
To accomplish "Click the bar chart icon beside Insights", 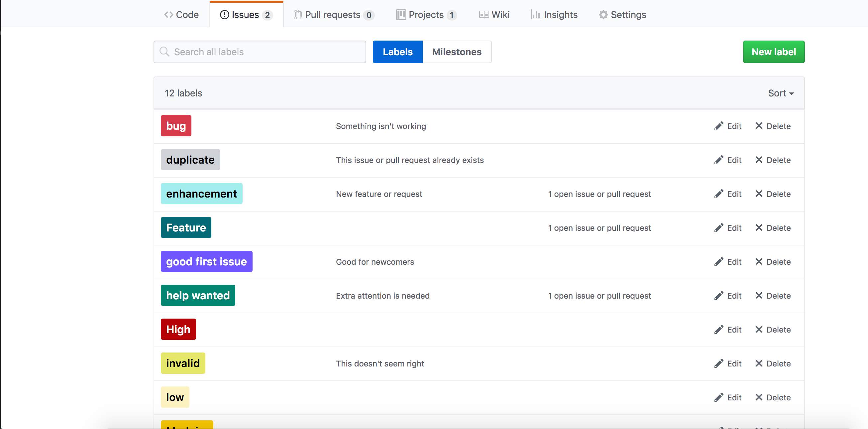I will click(x=536, y=15).
